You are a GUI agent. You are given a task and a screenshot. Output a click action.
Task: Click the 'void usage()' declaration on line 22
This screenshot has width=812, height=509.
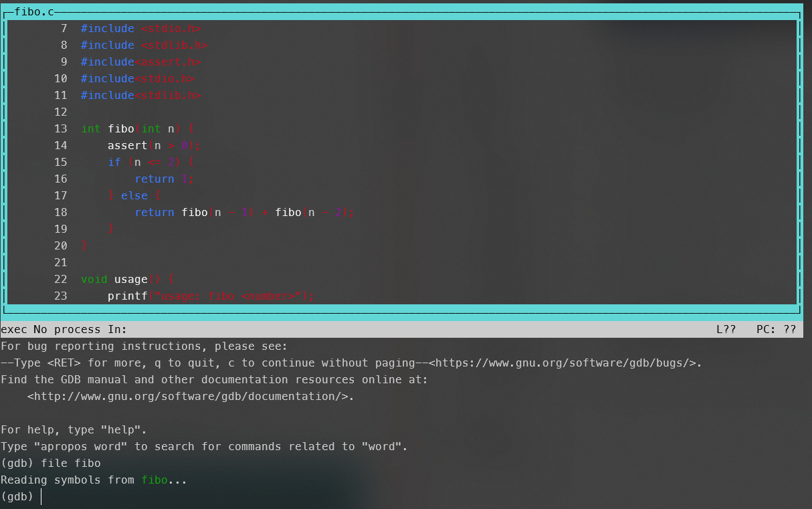pyautogui.click(x=127, y=280)
